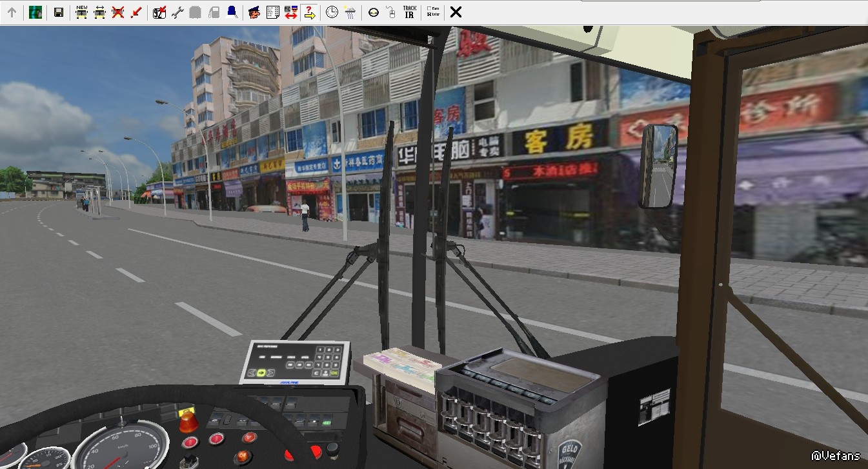The image size is (868, 469).
Task: Open weather settings cloud icon
Action: click(x=350, y=12)
